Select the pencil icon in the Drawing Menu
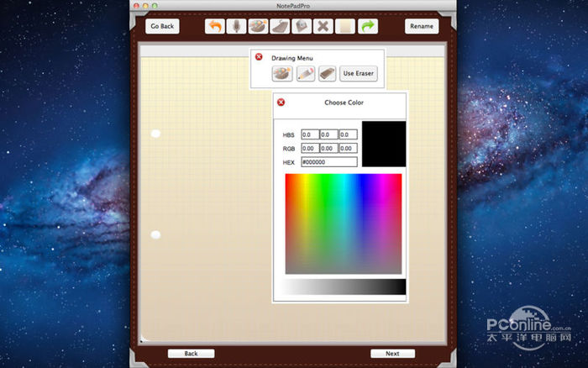This screenshot has height=368, width=588. 306,74
